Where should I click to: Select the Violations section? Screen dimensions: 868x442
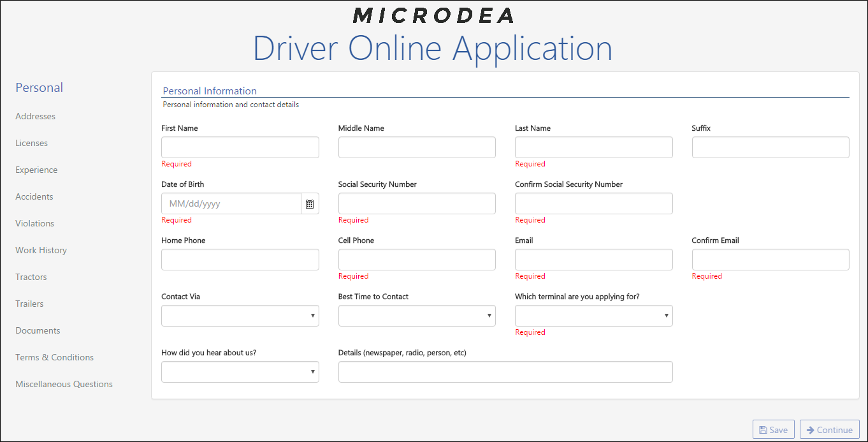click(x=34, y=223)
